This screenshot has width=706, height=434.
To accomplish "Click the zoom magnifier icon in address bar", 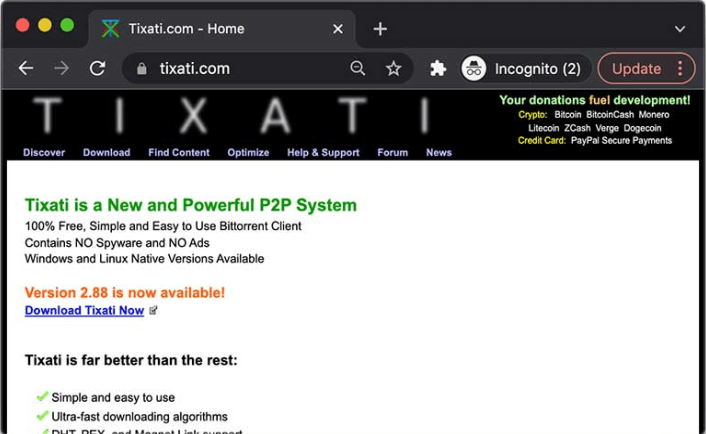I will tap(358, 68).
